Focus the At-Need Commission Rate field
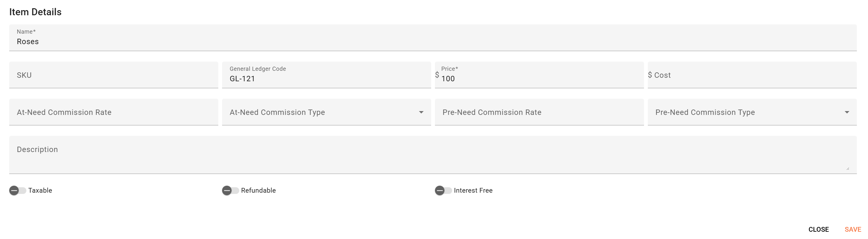868x239 pixels. pyautogui.click(x=113, y=112)
